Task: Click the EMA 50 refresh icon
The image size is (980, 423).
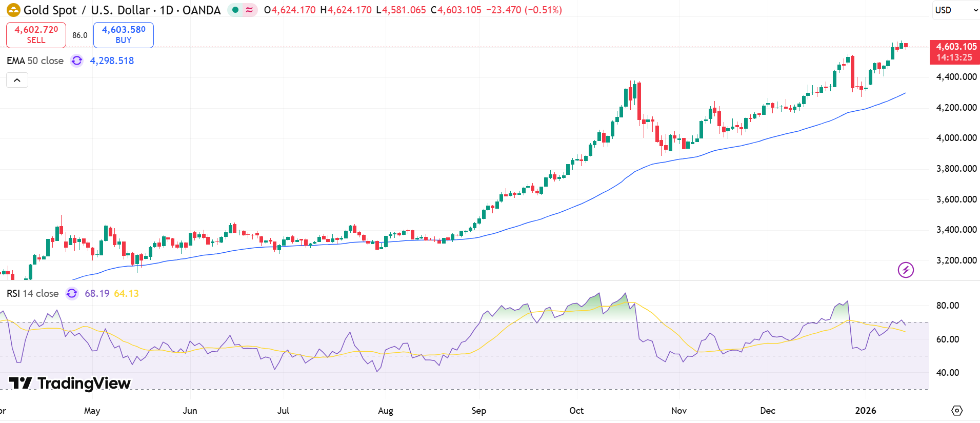Action: coord(77,61)
